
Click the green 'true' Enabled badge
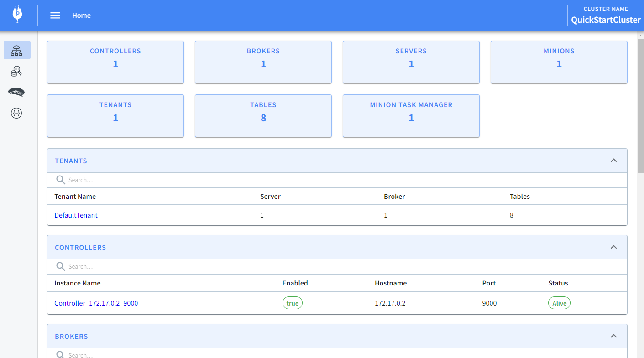[x=292, y=302]
